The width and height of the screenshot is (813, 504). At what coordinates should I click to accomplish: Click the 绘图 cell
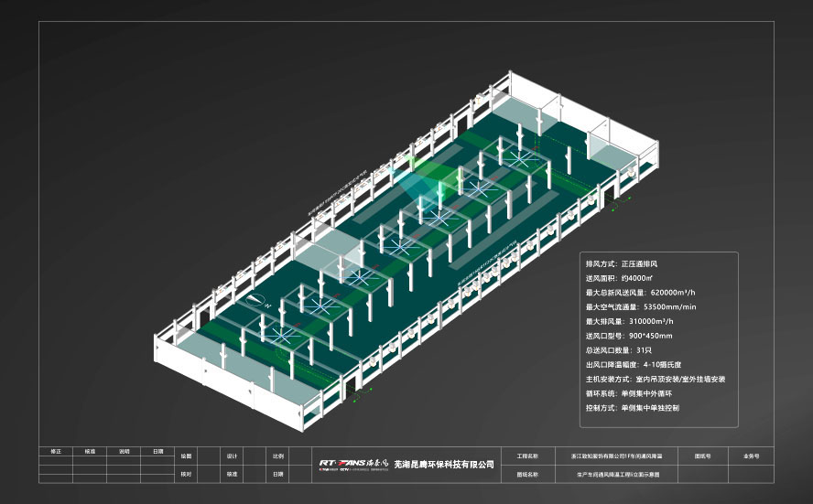pyautogui.click(x=186, y=456)
